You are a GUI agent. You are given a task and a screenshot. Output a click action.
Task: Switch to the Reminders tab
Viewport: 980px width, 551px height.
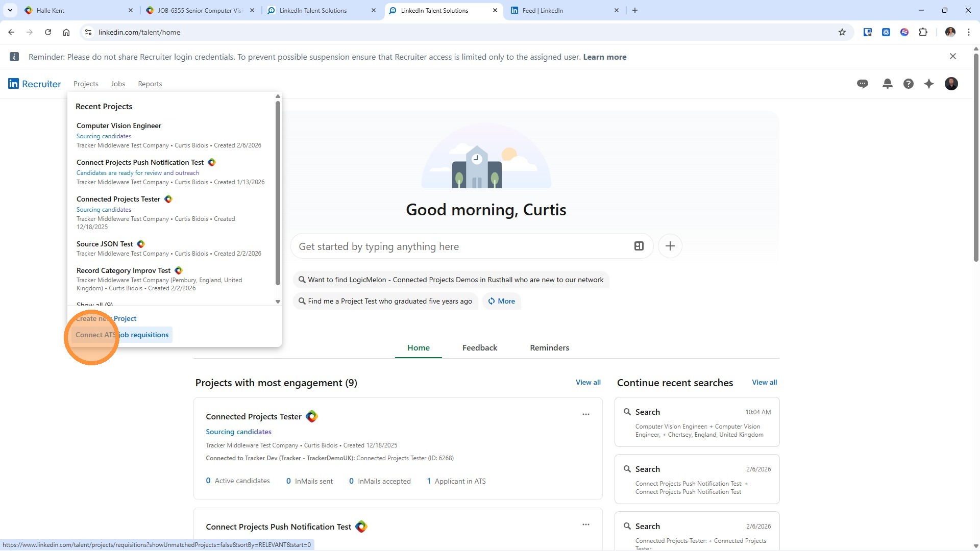point(549,348)
